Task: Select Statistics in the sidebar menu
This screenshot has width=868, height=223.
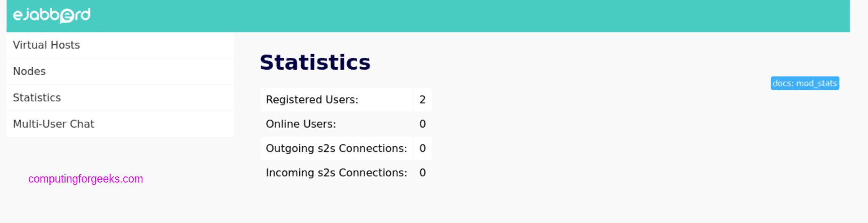Action: 120,98
